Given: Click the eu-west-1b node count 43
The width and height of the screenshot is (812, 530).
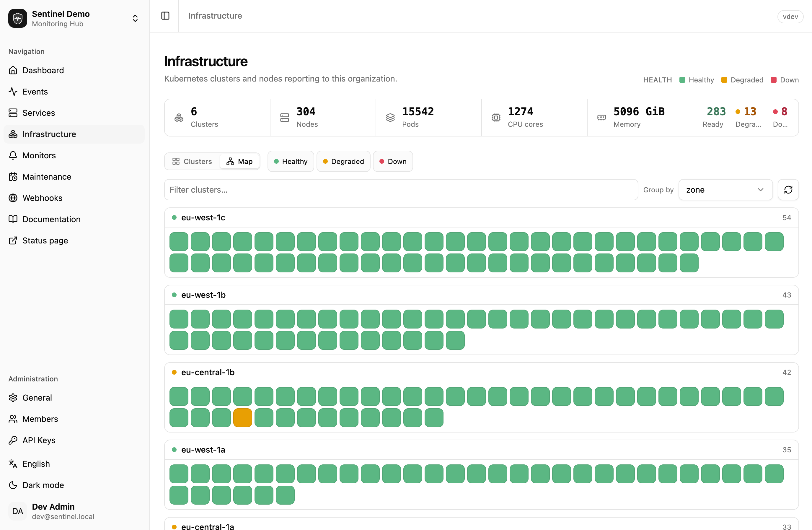Looking at the screenshot, I should (787, 295).
